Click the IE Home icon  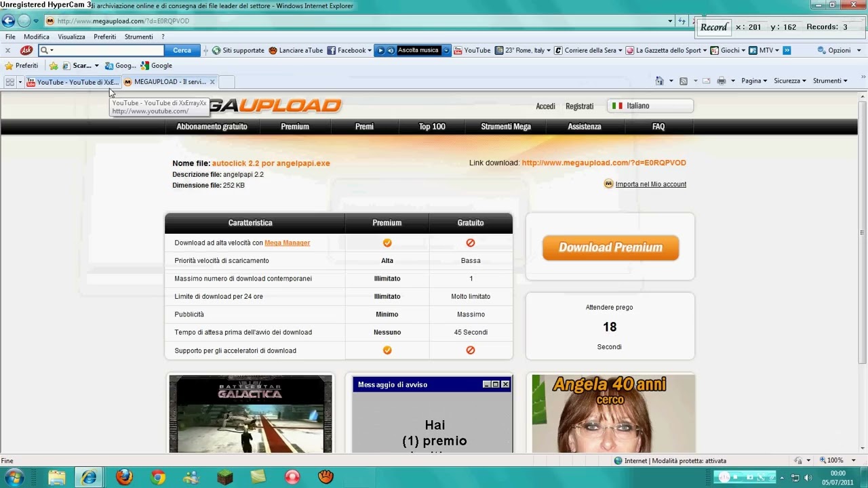(x=659, y=81)
